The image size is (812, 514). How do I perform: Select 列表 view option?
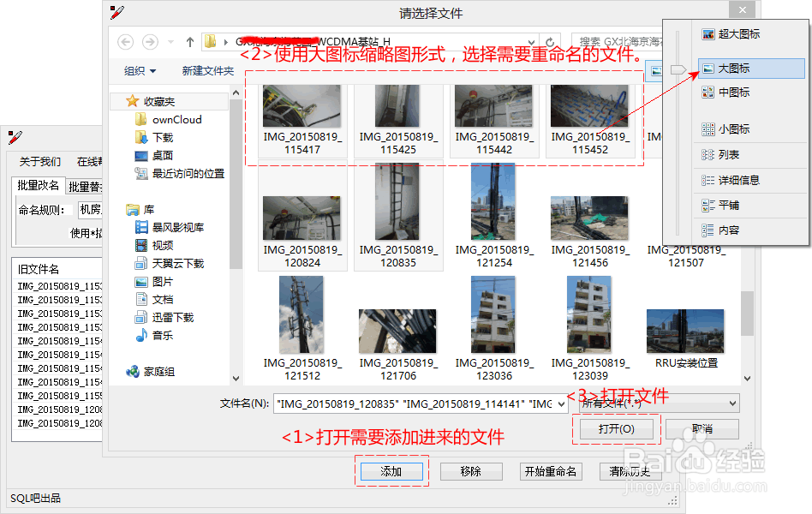click(x=749, y=155)
